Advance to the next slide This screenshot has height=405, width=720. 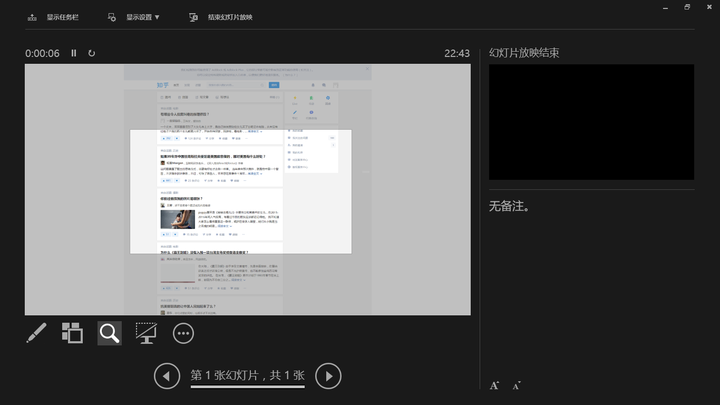pos(328,376)
